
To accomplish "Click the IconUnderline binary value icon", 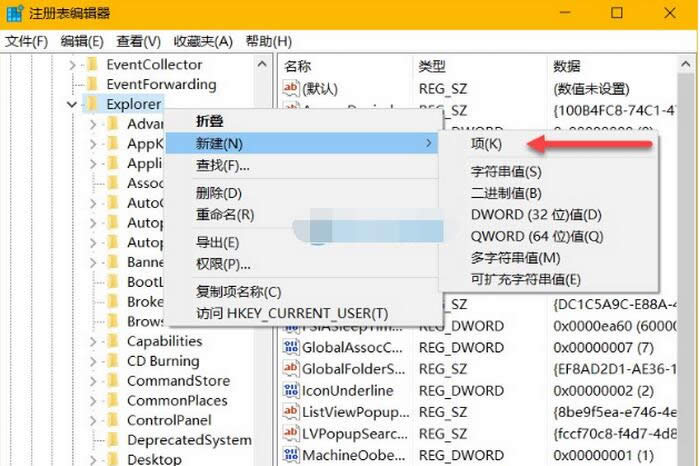I will 291,390.
